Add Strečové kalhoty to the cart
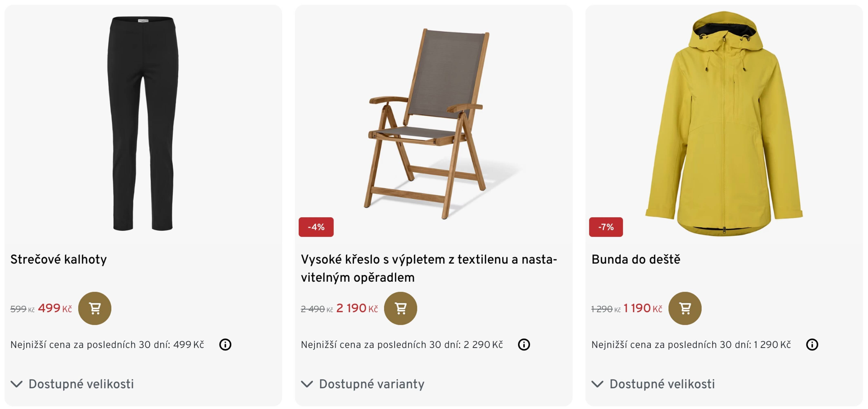The width and height of the screenshot is (868, 409). [95, 308]
